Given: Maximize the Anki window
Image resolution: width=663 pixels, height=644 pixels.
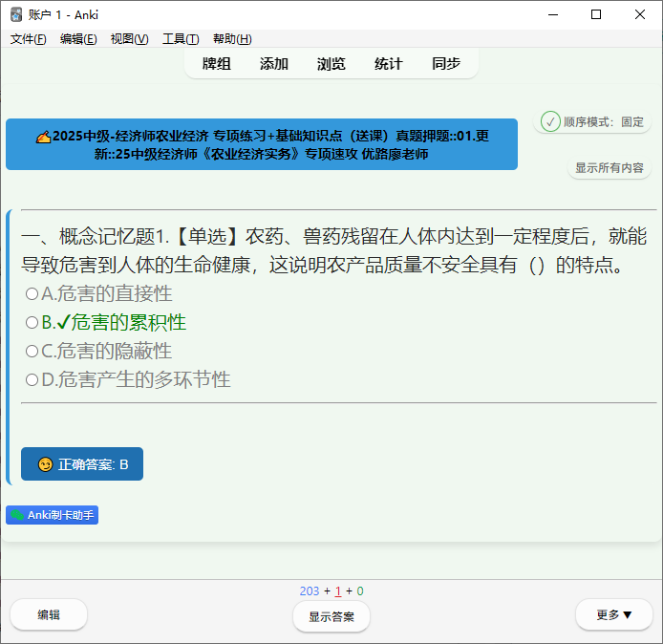Looking at the screenshot, I should tap(596, 14).
